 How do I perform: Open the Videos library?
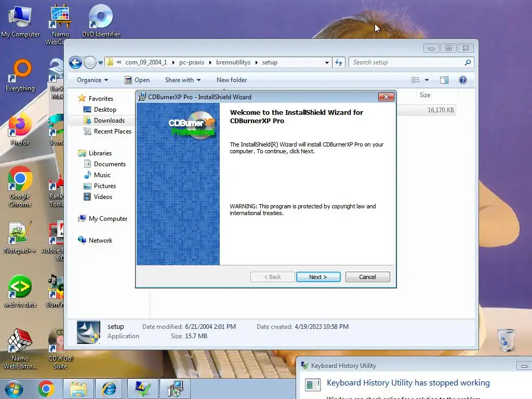click(103, 197)
